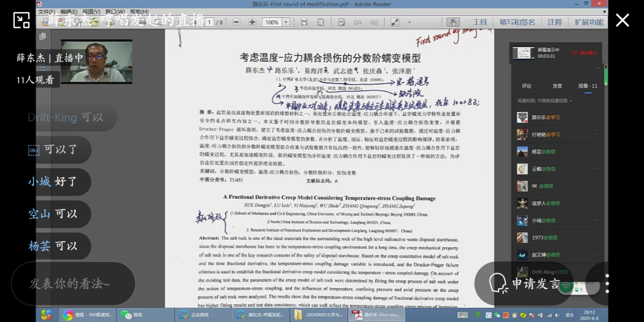
Task: Switch to the 评论 tab
Action: pyautogui.click(x=527, y=86)
